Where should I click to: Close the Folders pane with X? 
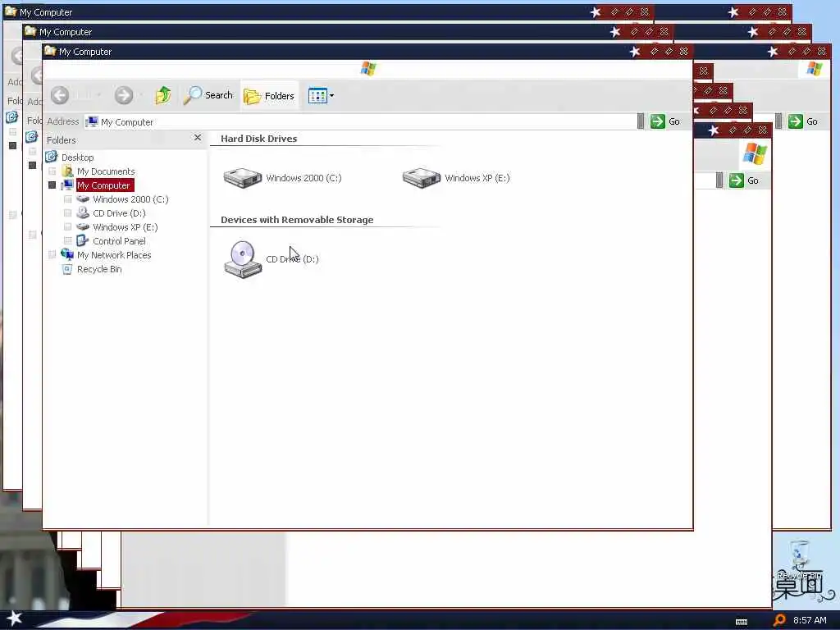click(198, 138)
